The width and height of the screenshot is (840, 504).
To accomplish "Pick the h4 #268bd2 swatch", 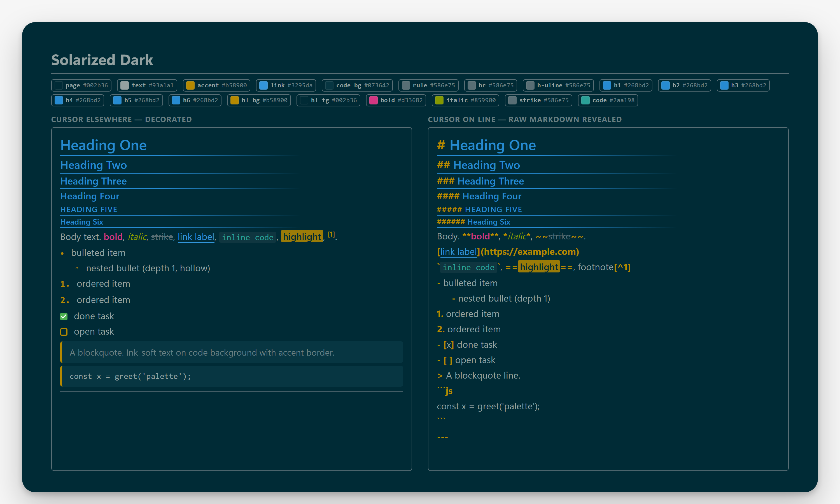I will (x=78, y=100).
